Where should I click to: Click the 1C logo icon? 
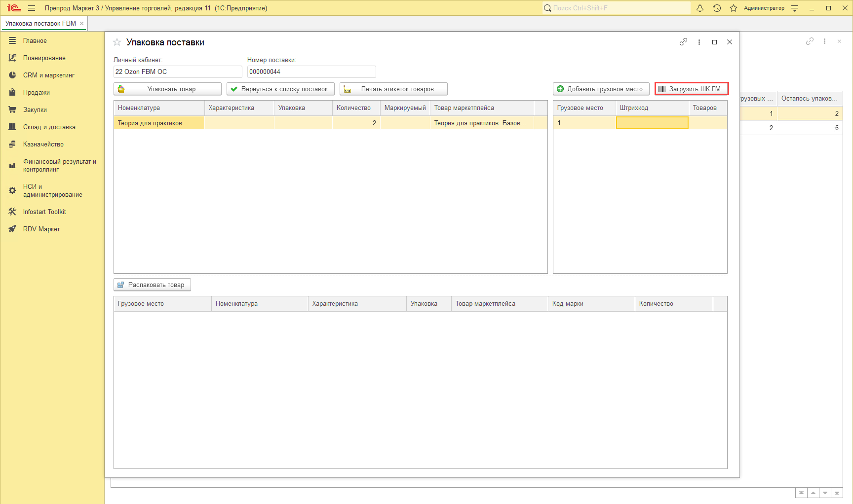pyautogui.click(x=14, y=8)
